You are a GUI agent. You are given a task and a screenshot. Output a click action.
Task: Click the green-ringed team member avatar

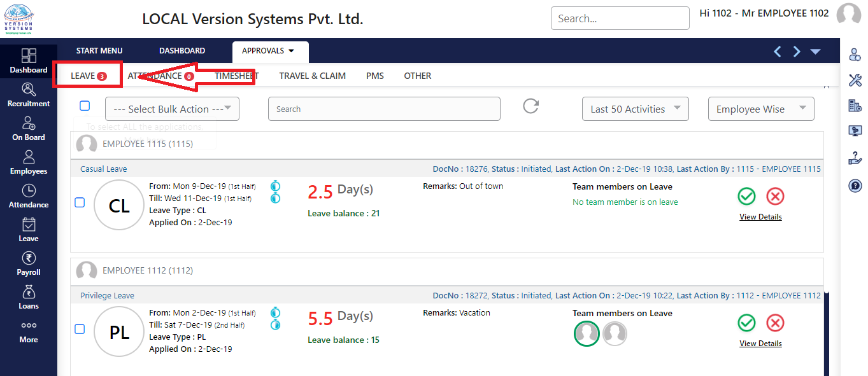coord(587,333)
